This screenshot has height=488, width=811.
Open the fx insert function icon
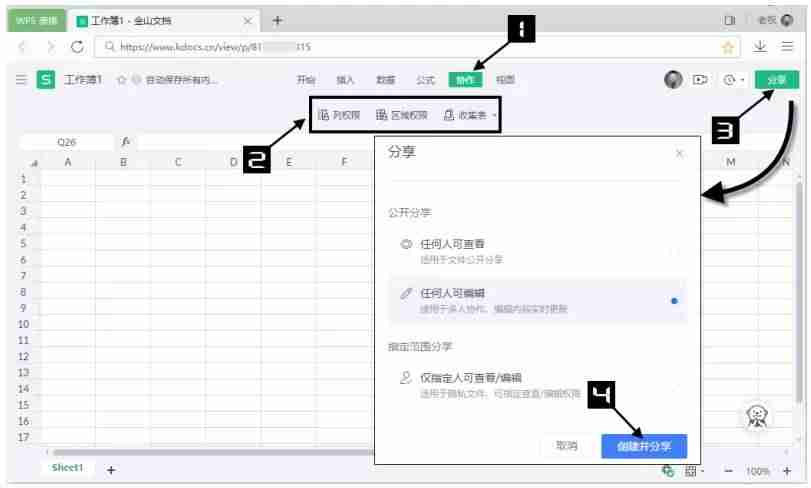point(126,142)
